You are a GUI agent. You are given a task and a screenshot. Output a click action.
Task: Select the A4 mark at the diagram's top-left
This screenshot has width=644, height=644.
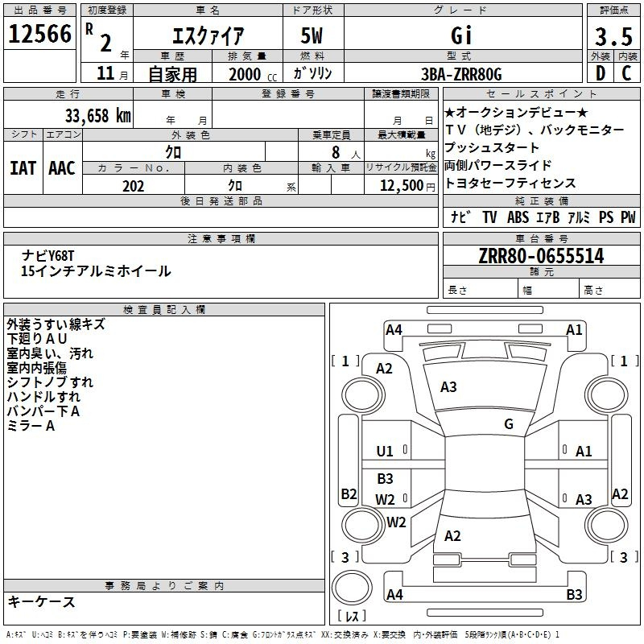click(394, 329)
